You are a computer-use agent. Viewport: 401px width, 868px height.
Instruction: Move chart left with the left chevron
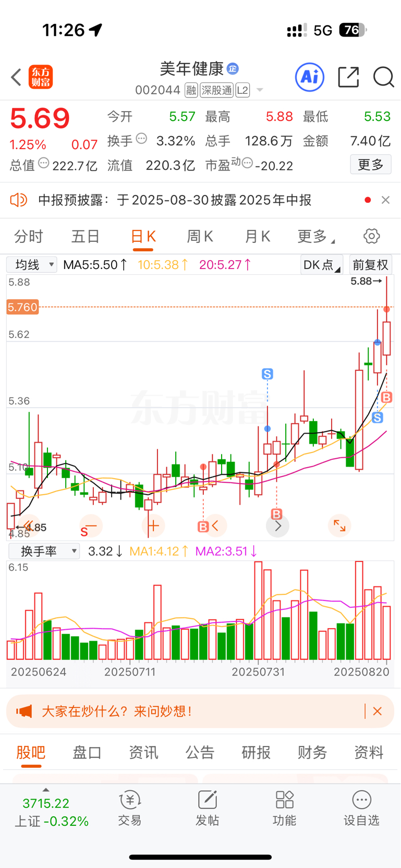(215, 526)
